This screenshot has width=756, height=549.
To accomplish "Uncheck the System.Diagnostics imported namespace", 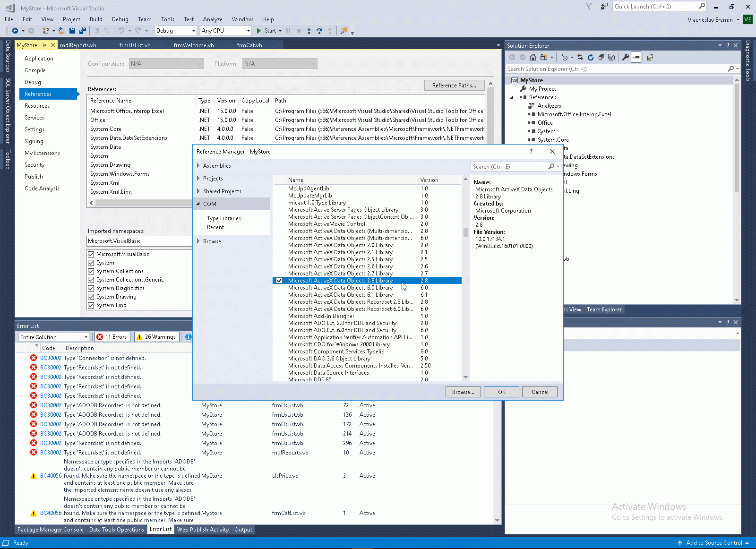I will point(91,288).
